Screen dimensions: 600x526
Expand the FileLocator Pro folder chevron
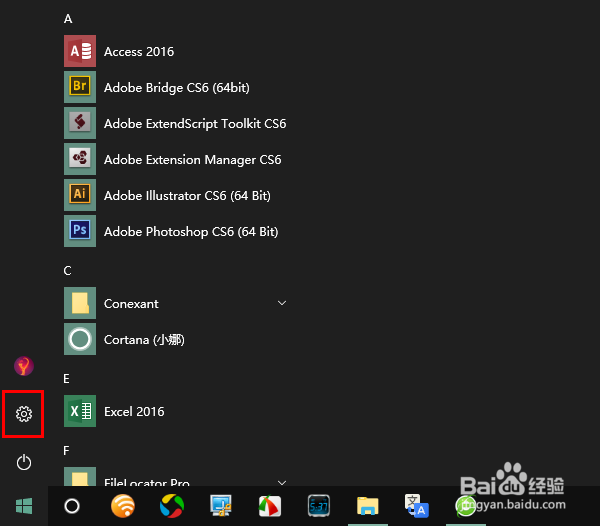click(282, 483)
